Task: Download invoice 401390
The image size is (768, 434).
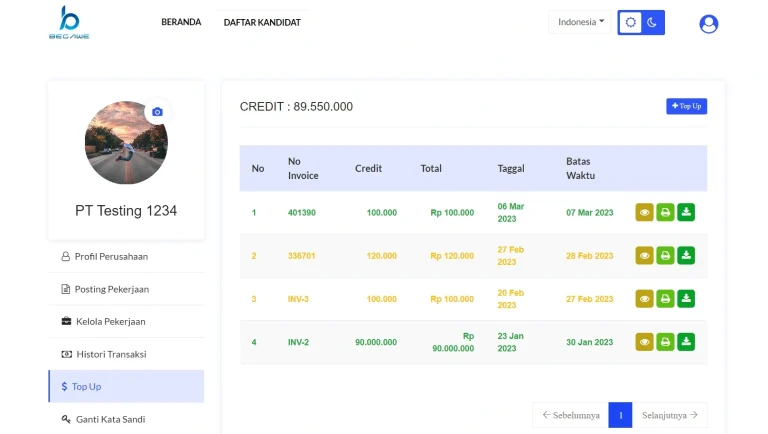Action: [686, 213]
